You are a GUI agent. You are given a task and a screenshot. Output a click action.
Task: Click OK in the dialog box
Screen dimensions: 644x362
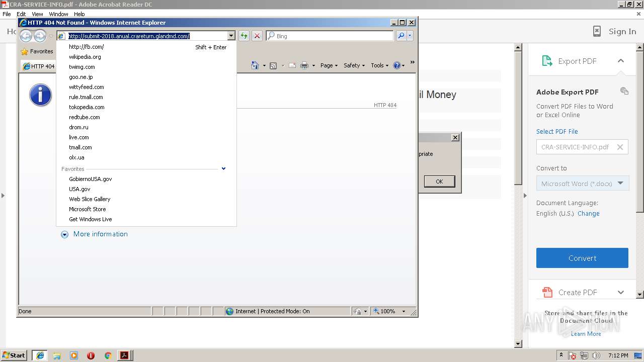click(x=439, y=182)
